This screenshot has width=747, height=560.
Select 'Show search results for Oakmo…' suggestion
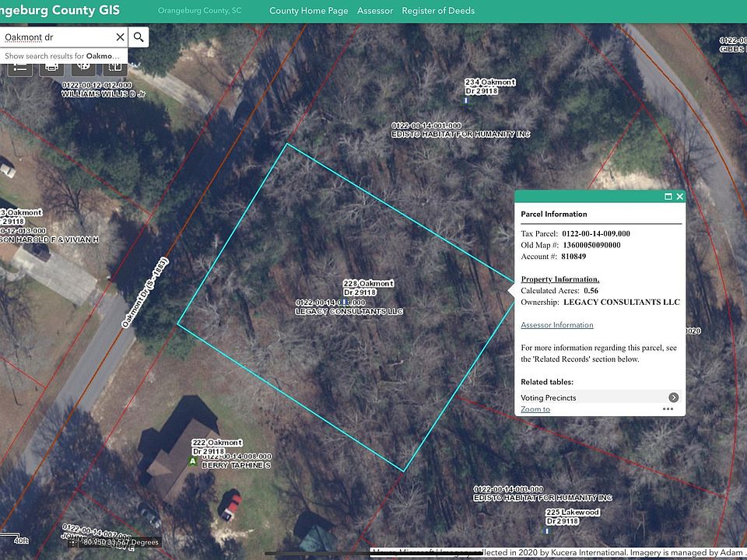[64, 56]
